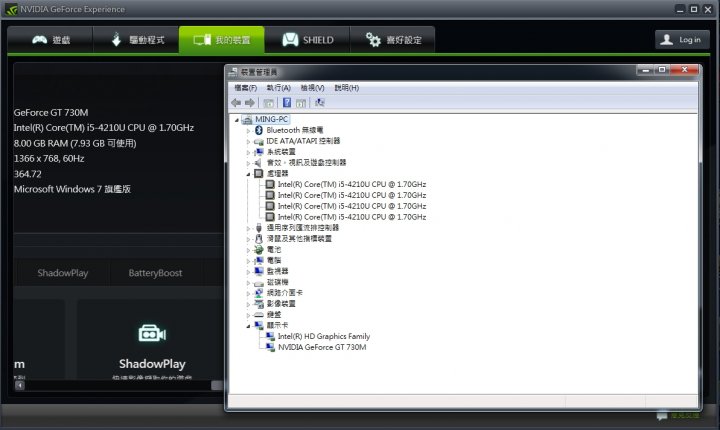Switch to the SHIELD tab
Screen dimensions: 720x430
point(307,40)
